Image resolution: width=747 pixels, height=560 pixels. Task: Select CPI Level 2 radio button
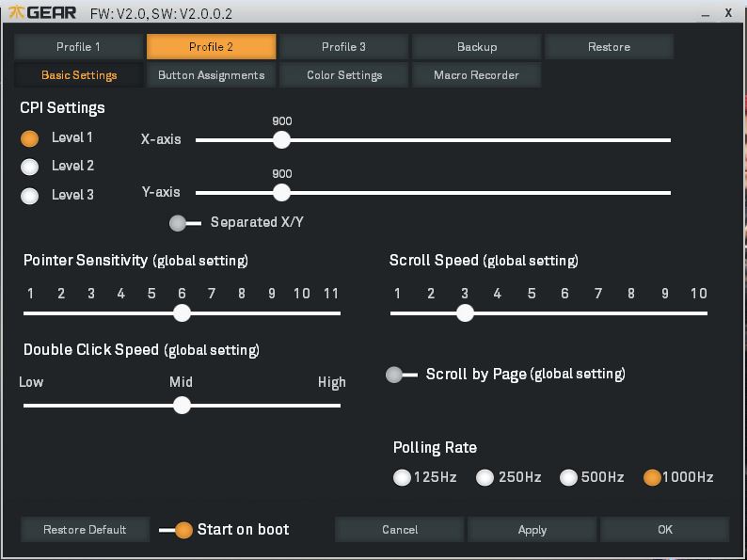pyautogui.click(x=30, y=167)
